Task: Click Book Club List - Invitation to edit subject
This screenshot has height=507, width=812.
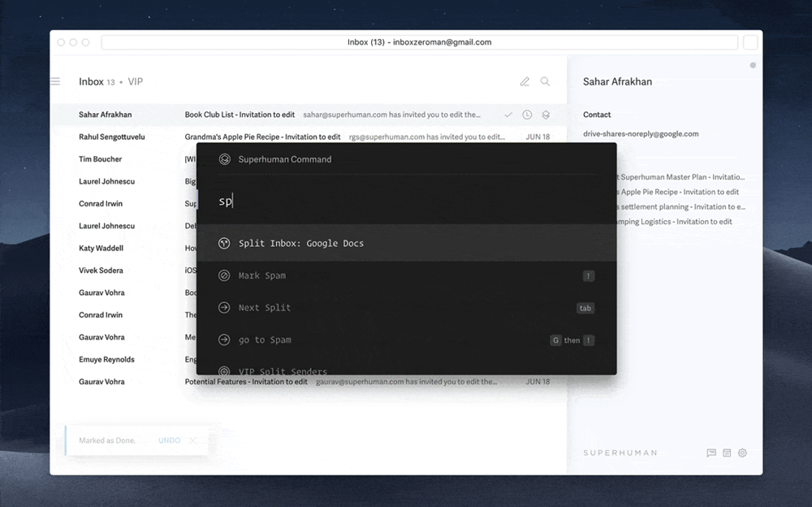Action: pyautogui.click(x=240, y=115)
